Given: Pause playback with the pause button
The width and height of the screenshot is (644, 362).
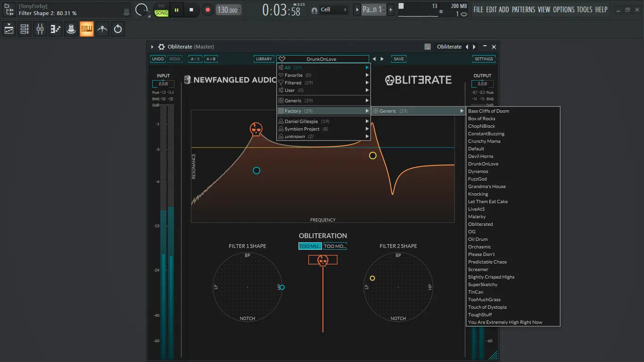Looking at the screenshot, I should 176,9.
